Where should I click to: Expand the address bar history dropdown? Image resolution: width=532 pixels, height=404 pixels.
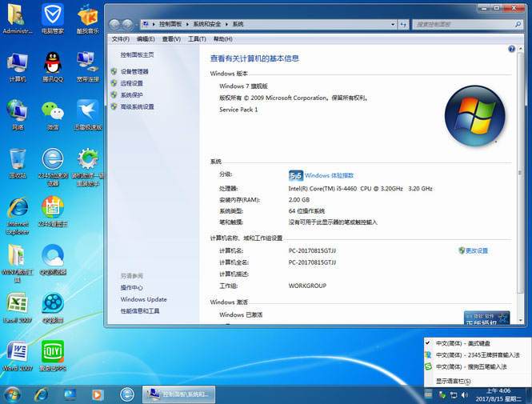pyautogui.click(x=393, y=25)
